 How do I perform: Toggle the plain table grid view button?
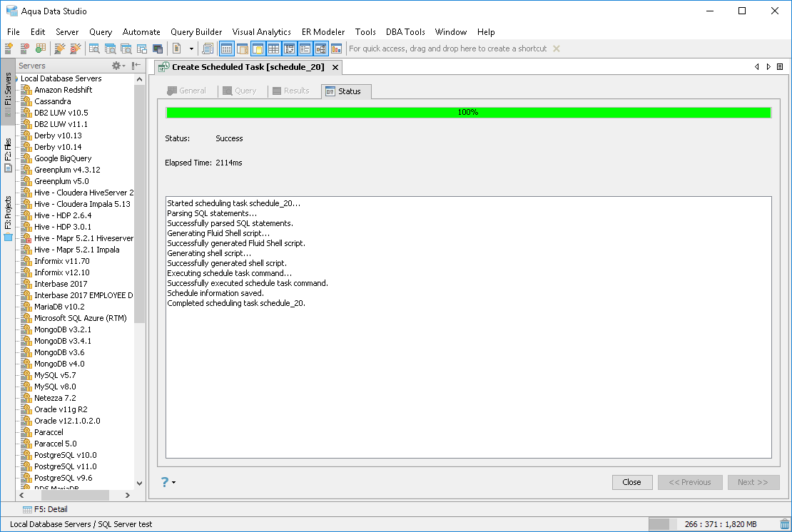coord(273,48)
